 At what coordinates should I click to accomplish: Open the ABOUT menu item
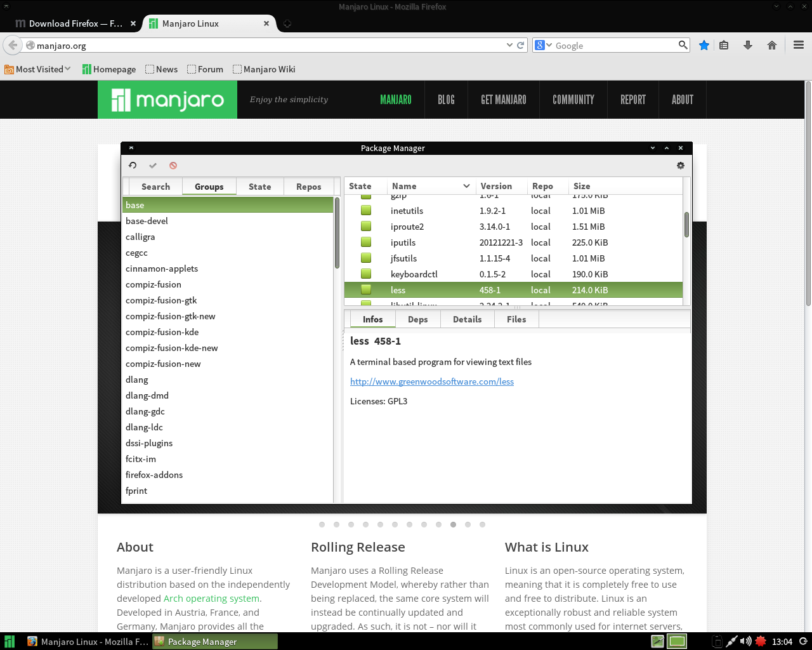[683, 100]
